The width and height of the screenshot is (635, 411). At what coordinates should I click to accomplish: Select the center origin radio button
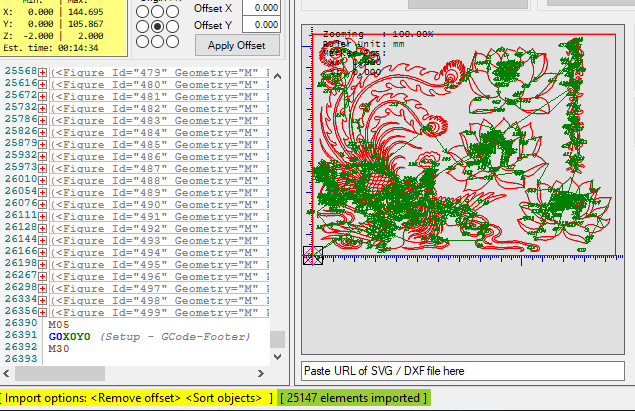click(x=158, y=25)
